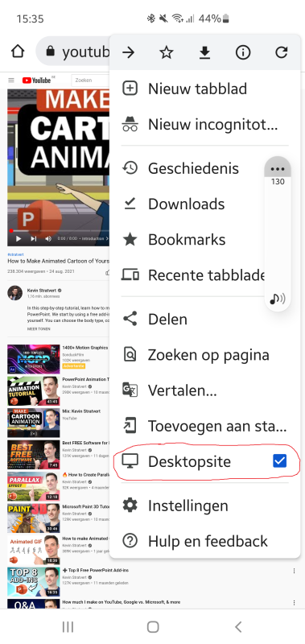Tap Android home button
Viewport: 305px width, 644px height.
[153, 626]
